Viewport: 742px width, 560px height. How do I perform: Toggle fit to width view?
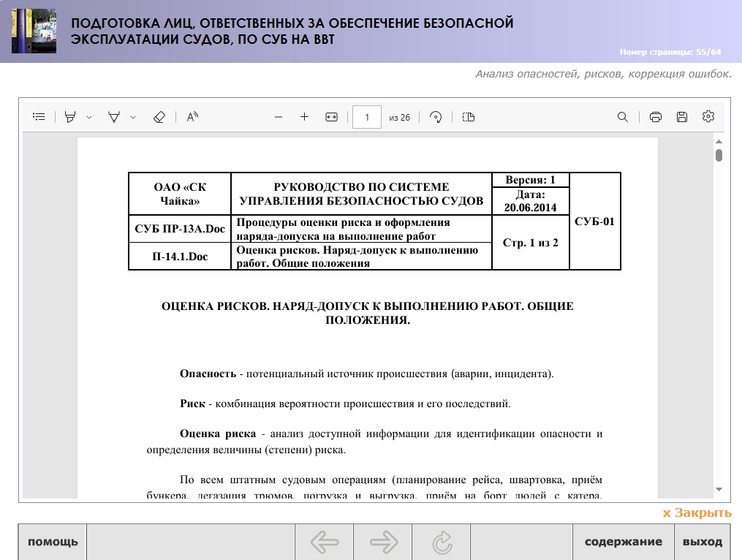point(331,117)
